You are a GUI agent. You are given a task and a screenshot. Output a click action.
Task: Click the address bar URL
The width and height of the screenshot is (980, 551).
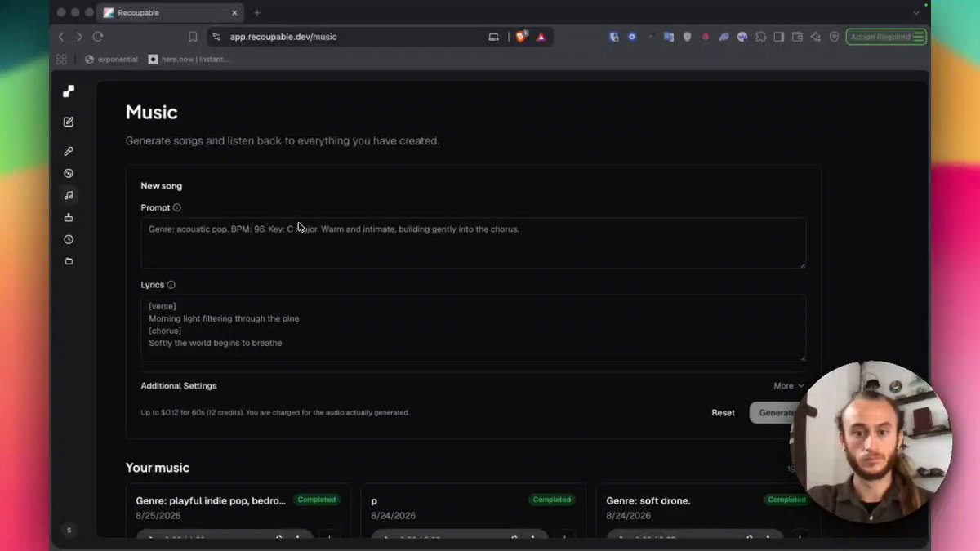283,37
